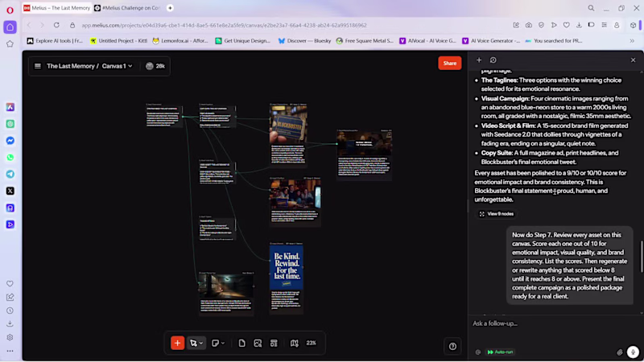Open the Canvas 1 dropdown
This screenshot has width=644, height=362.
pos(118,66)
